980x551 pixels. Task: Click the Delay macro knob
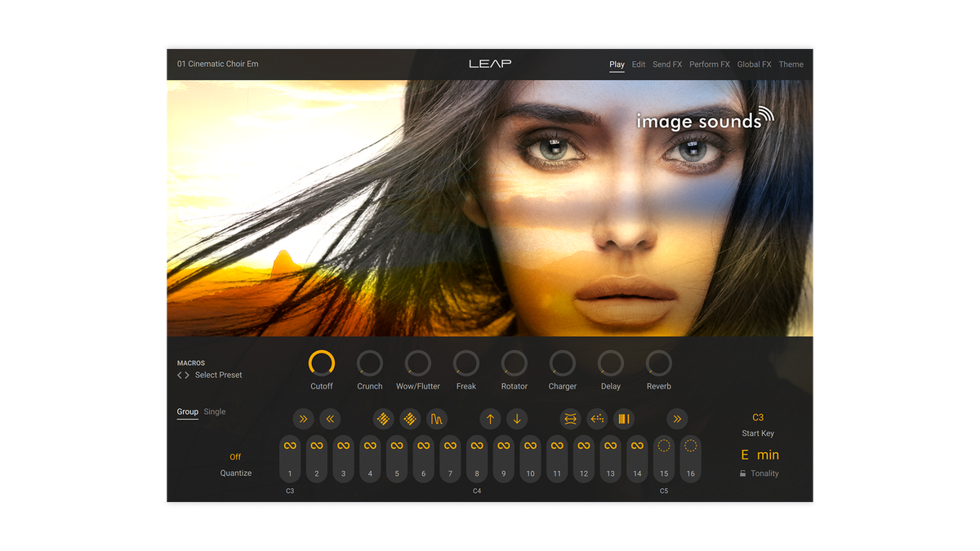[611, 363]
